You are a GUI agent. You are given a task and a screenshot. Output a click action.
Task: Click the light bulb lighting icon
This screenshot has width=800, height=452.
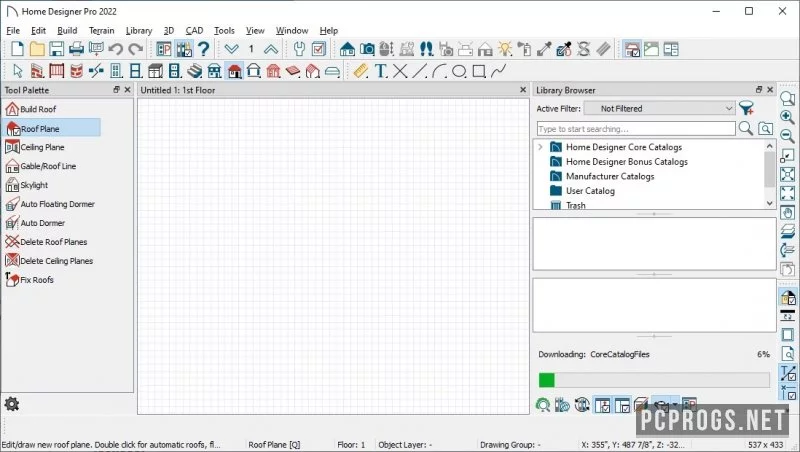(x=505, y=49)
